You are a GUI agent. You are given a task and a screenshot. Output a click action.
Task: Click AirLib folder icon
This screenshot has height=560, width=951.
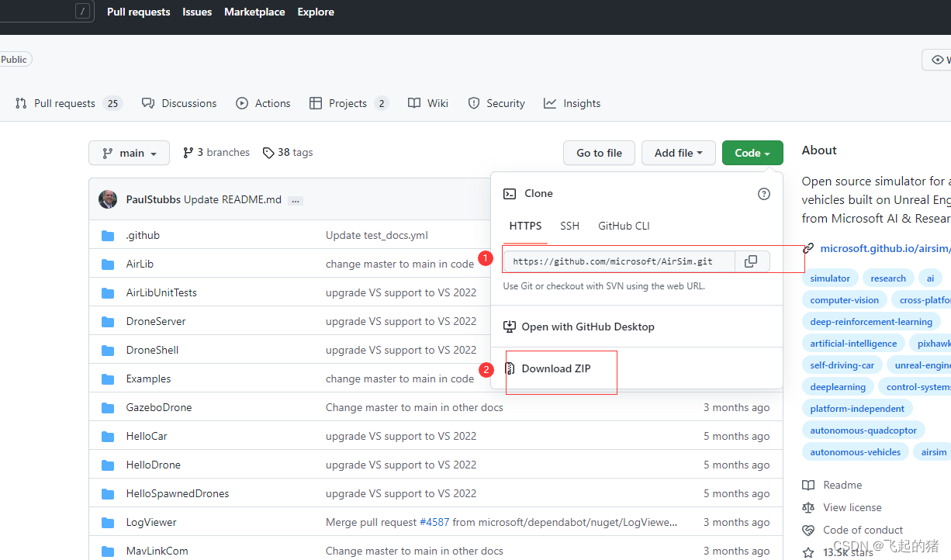pyautogui.click(x=108, y=264)
